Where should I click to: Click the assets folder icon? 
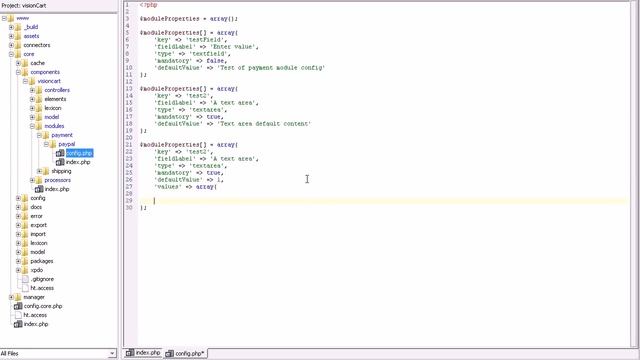pos(18,36)
